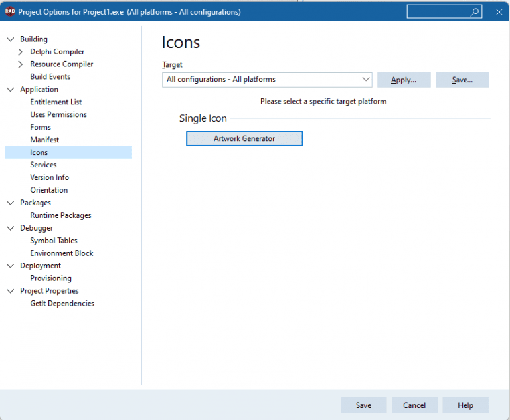Viewport: 510px width, 420px height.
Task: Open the Entitlement List page
Action: pos(56,102)
